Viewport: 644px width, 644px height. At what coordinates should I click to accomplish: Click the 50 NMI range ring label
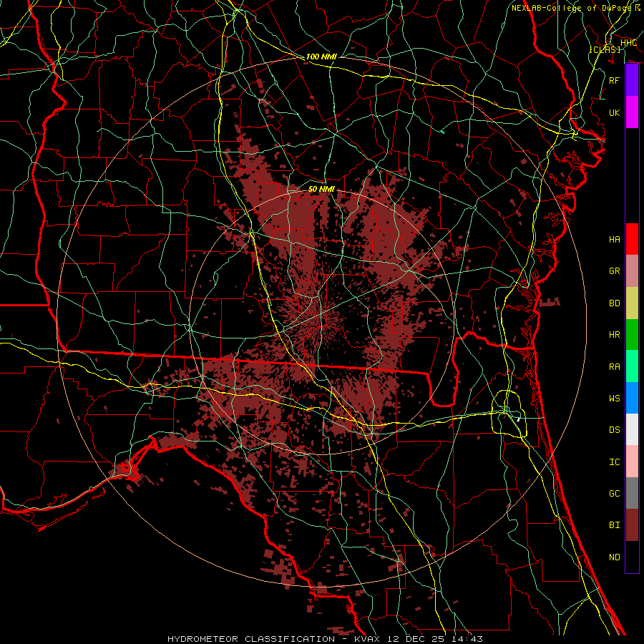321,190
